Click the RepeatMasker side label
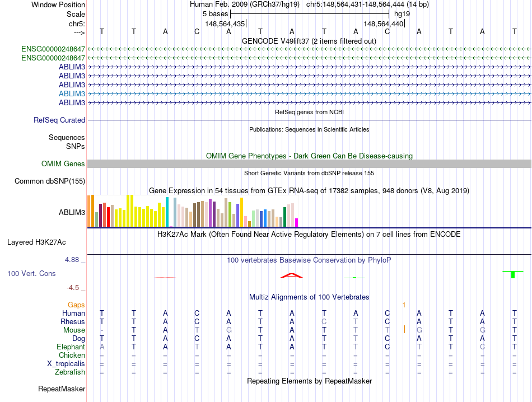 62,389
